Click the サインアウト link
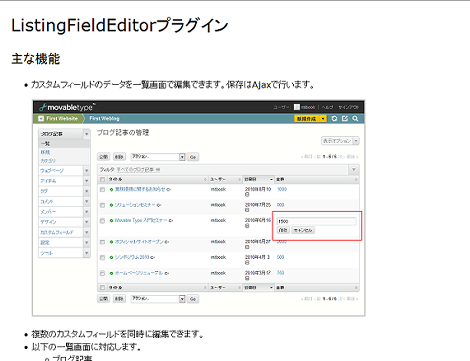The width and height of the screenshot is (470, 361). [x=348, y=107]
